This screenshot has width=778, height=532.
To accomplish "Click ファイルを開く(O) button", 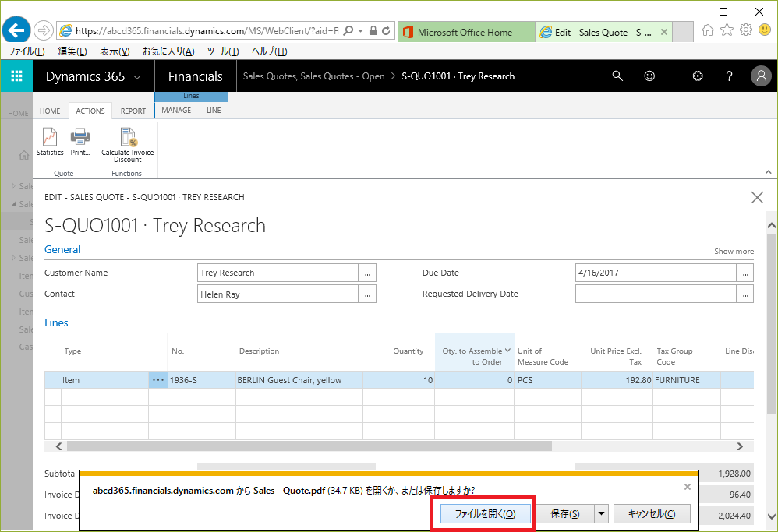I will (485, 513).
